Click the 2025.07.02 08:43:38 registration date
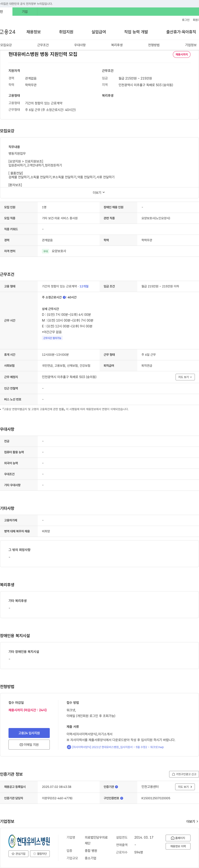 [57, 787]
